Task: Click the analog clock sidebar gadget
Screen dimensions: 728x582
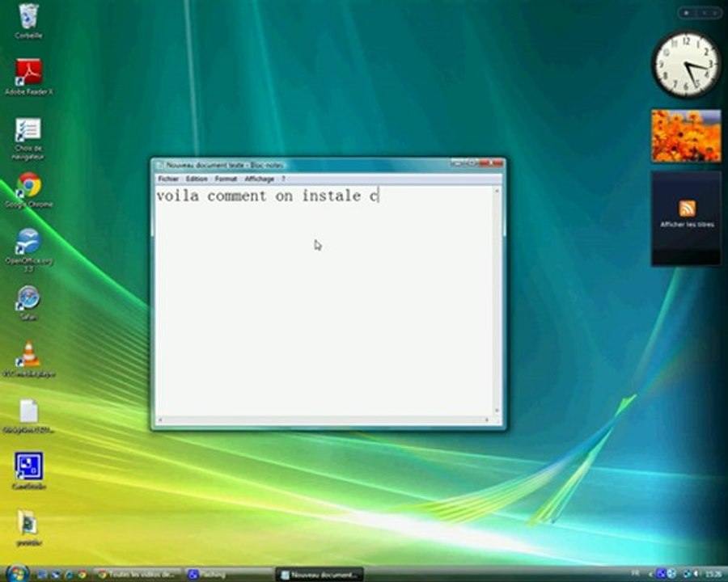Action: coord(687,65)
